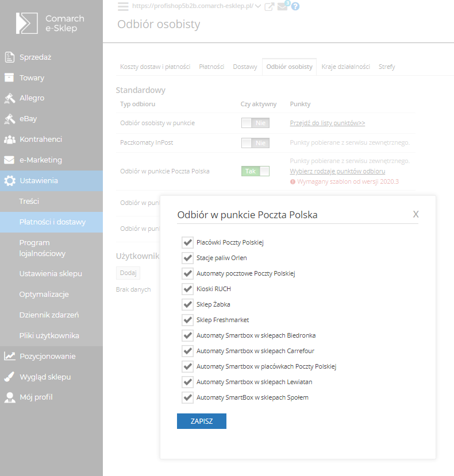The width and height of the screenshot is (454, 476).
Task: Uncheck Automaty Smartbox w sklepach Lewiatan
Action: pos(187,382)
